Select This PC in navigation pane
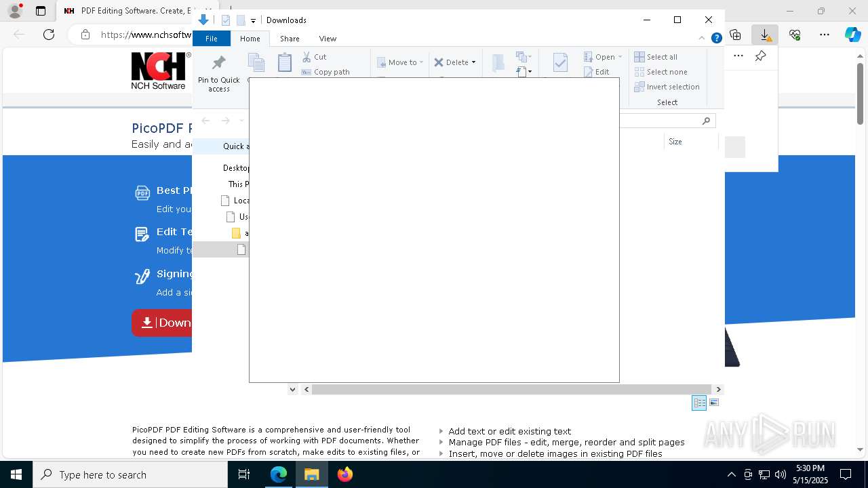 point(221,184)
